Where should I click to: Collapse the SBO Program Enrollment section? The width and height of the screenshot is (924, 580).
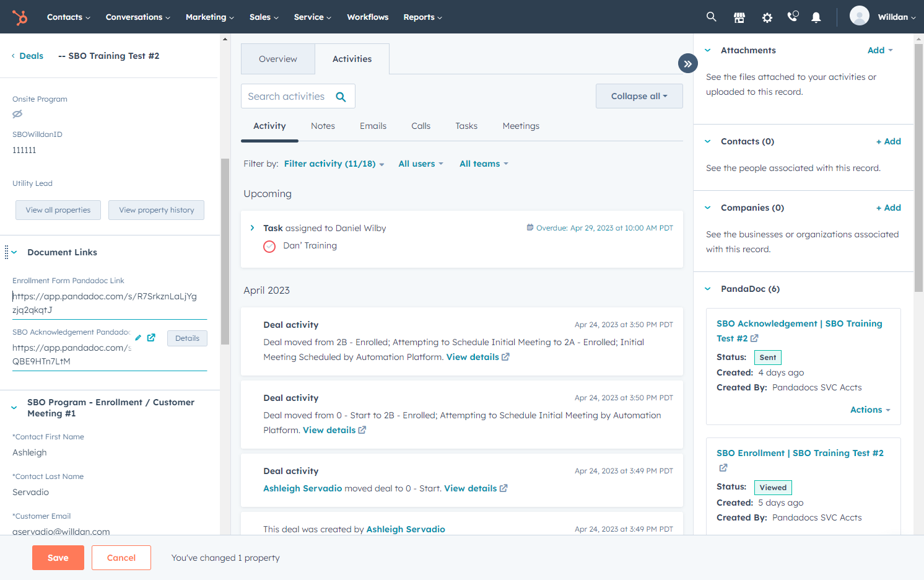[14, 408]
